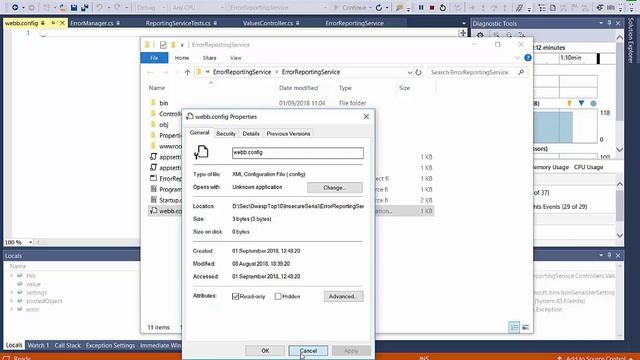Save all files in Visual Studio toolbar
The width and height of the screenshot is (640, 360).
85,7
